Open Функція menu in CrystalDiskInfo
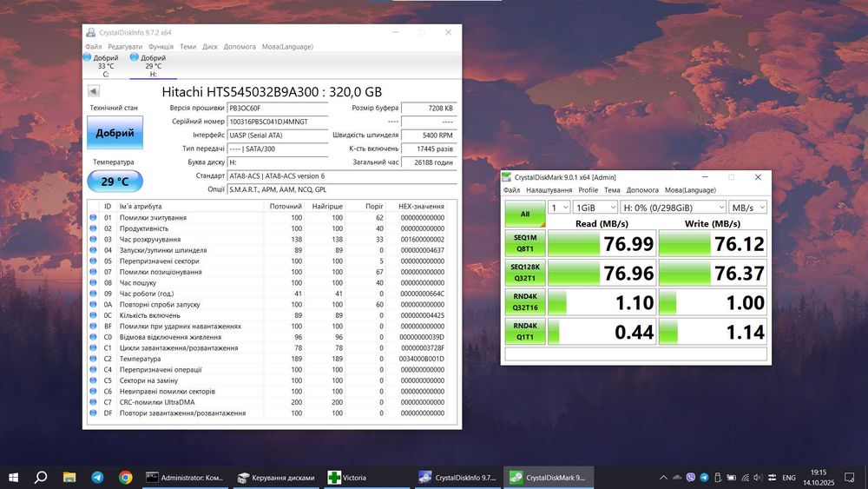 click(161, 47)
